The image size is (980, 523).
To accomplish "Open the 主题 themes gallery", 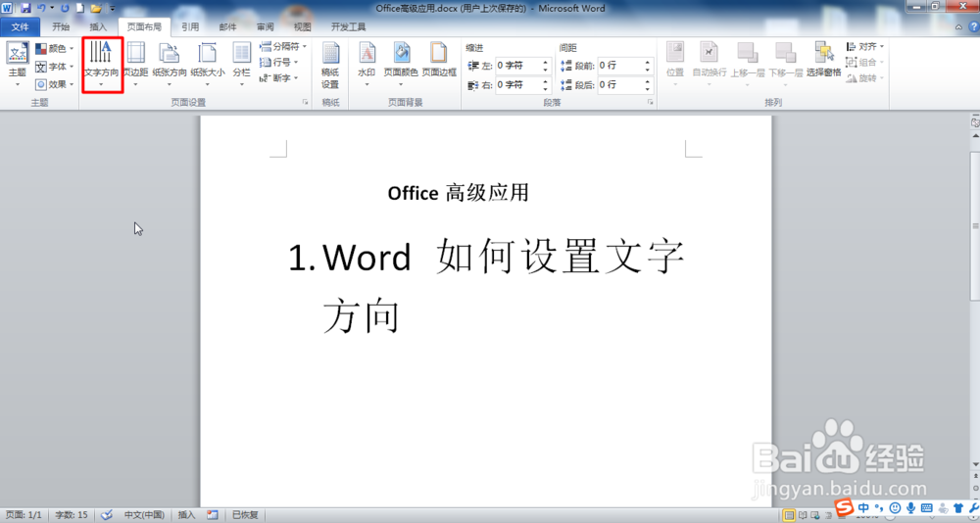I will (x=18, y=65).
